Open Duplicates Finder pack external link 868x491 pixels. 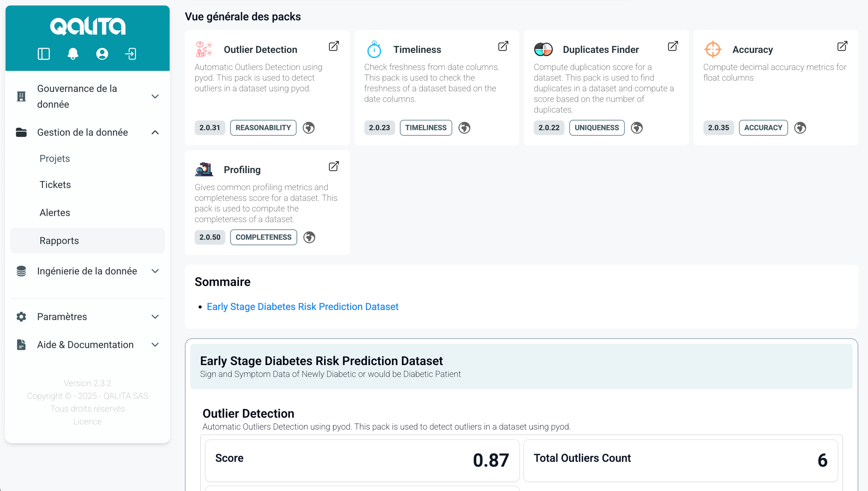click(x=673, y=46)
